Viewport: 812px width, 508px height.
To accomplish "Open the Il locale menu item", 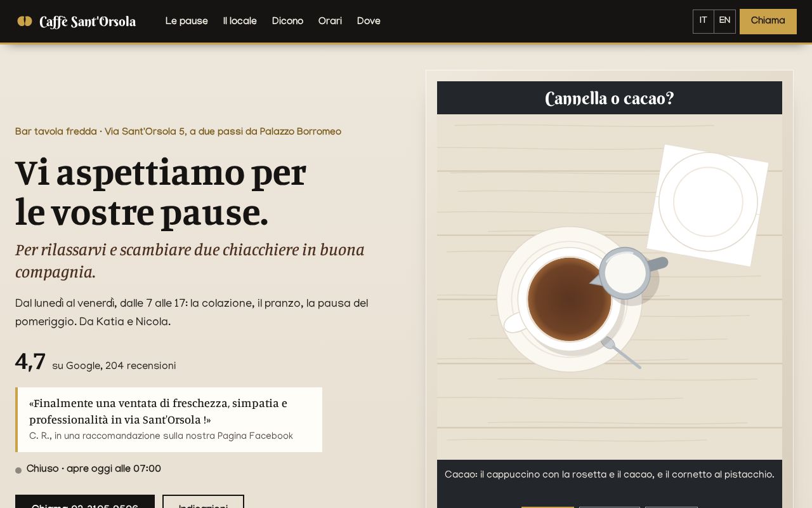I will tap(240, 22).
